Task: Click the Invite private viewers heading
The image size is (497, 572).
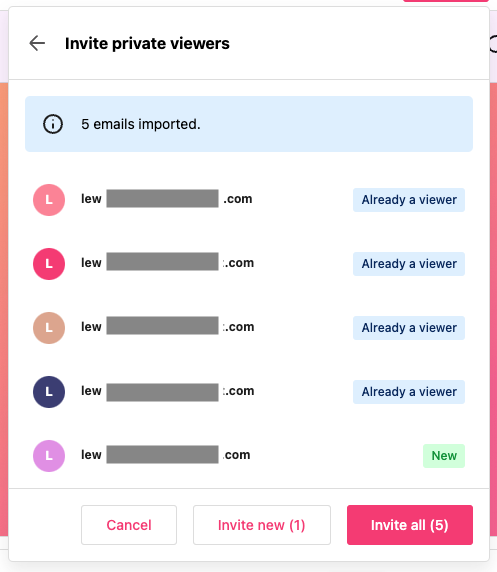Action: (x=147, y=43)
